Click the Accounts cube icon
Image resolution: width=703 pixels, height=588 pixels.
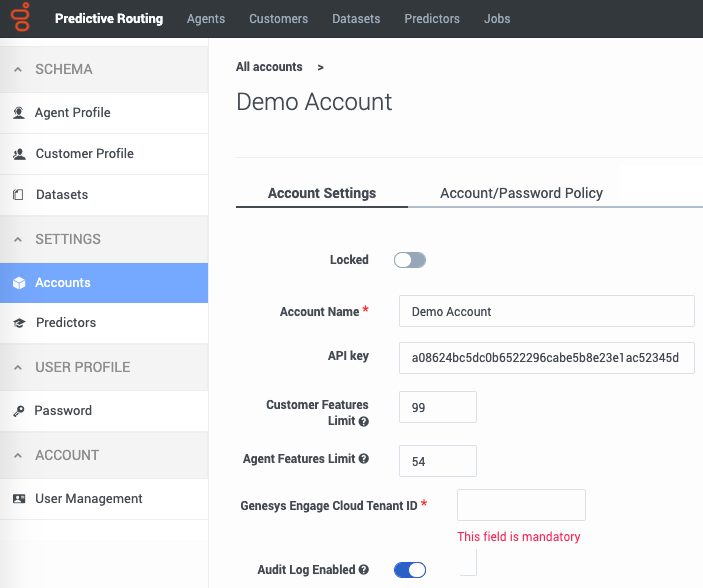tap(19, 283)
